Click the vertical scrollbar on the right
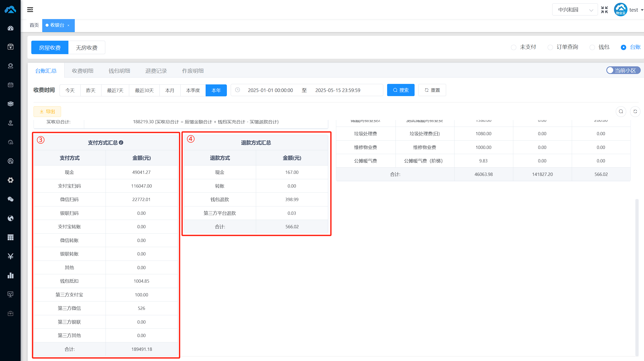 point(637,277)
